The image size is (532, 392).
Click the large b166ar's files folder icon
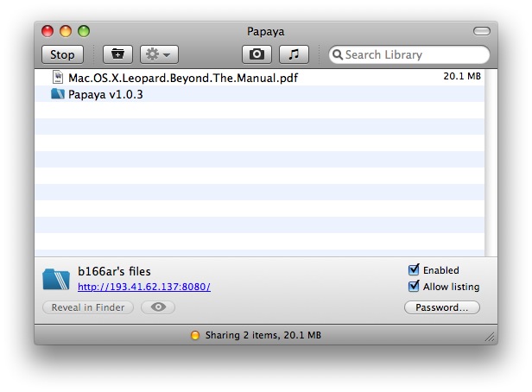pyautogui.click(x=56, y=279)
